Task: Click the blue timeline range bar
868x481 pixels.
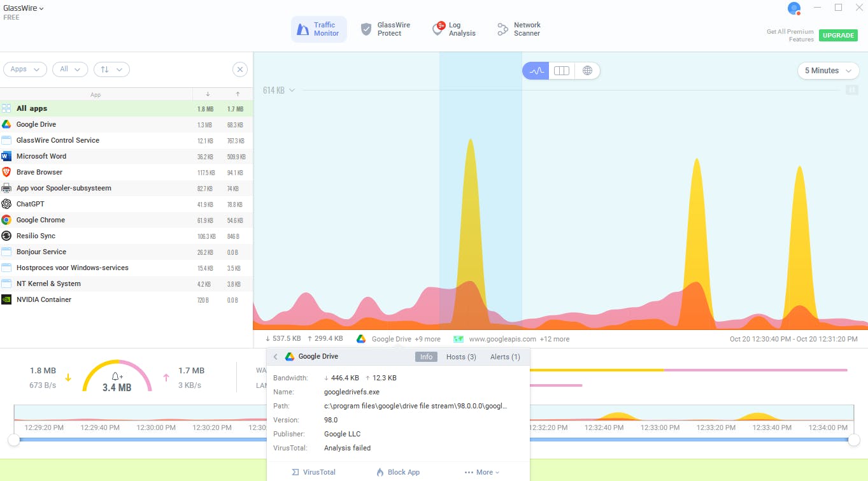Action: (434, 440)
